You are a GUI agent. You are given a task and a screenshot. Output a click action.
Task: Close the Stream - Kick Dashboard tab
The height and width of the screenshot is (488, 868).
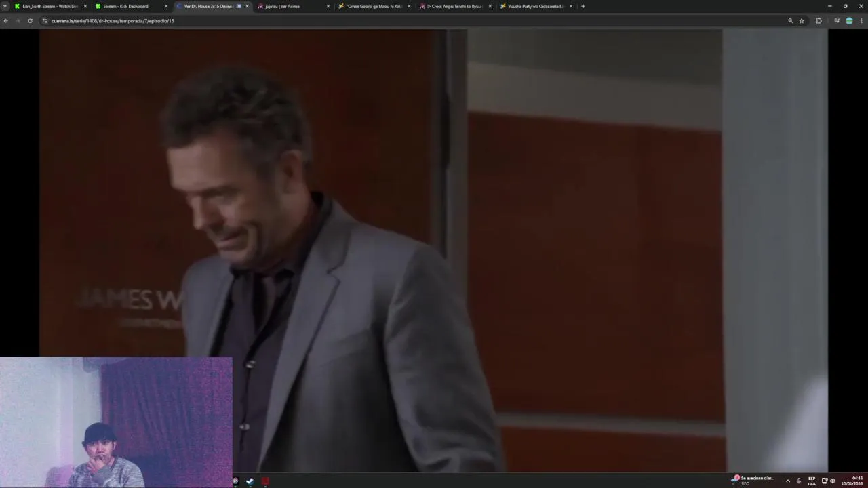[166, 6]
